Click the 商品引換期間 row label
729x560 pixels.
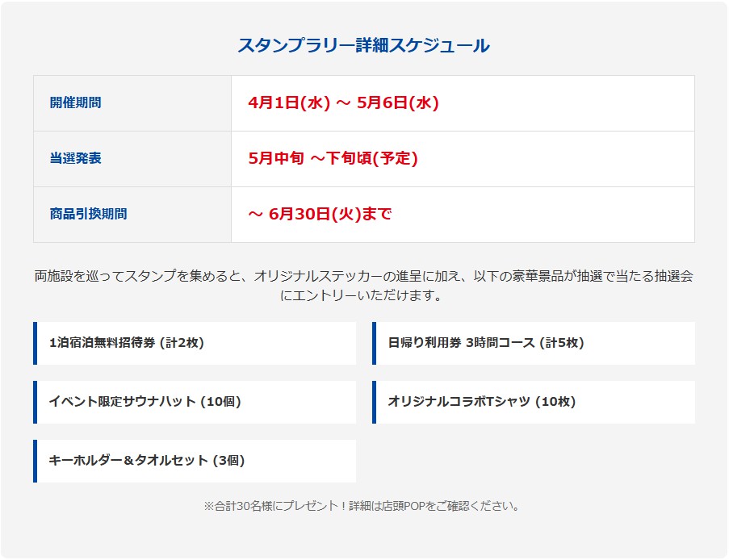(x=89, y=215)
